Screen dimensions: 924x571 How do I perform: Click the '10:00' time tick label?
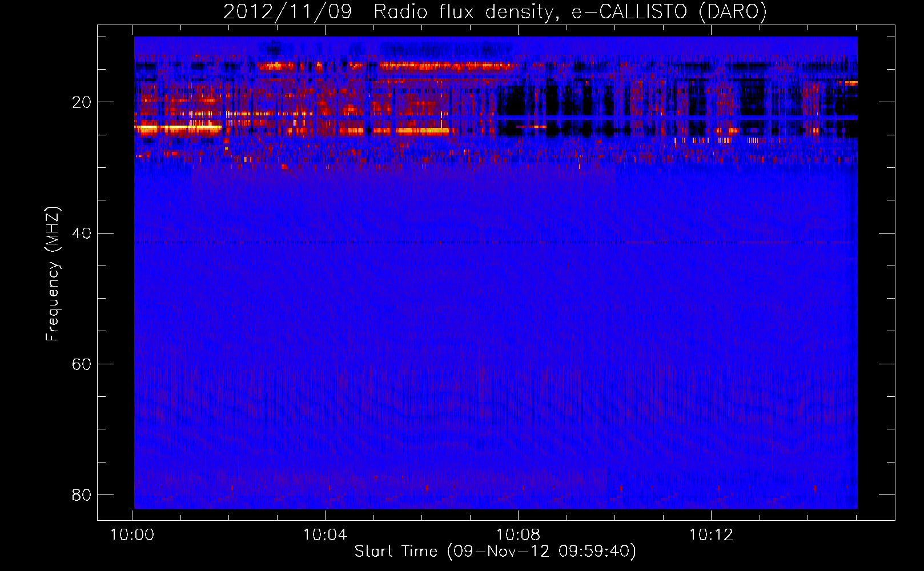coord(132,535)
